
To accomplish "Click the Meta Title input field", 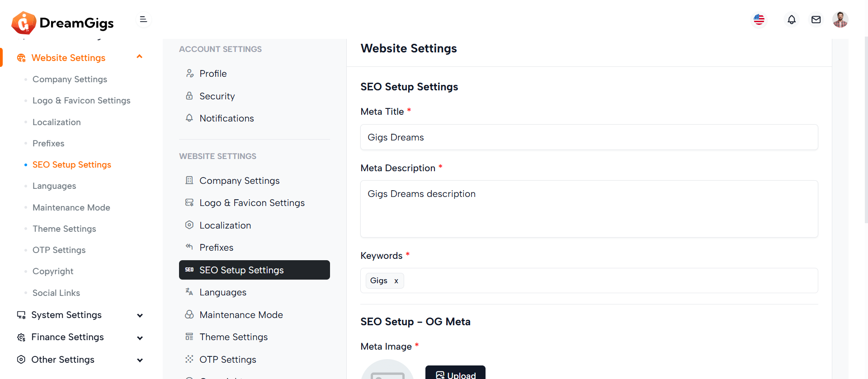I will pos(589,137).
